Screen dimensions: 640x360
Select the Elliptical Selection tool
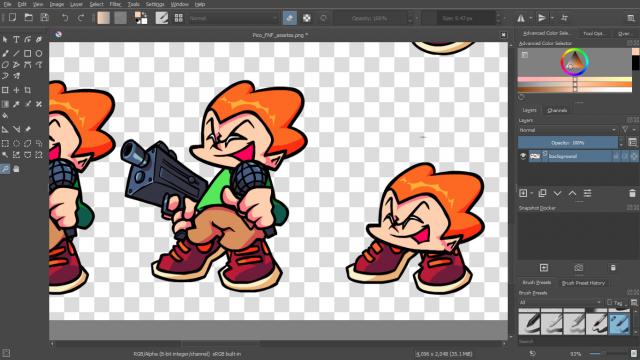(x=16, y=143)
